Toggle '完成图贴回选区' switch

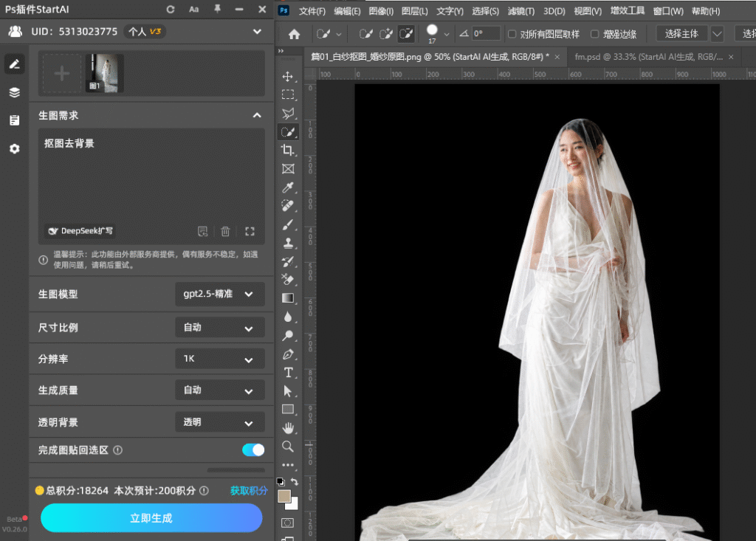pos(253,450)
